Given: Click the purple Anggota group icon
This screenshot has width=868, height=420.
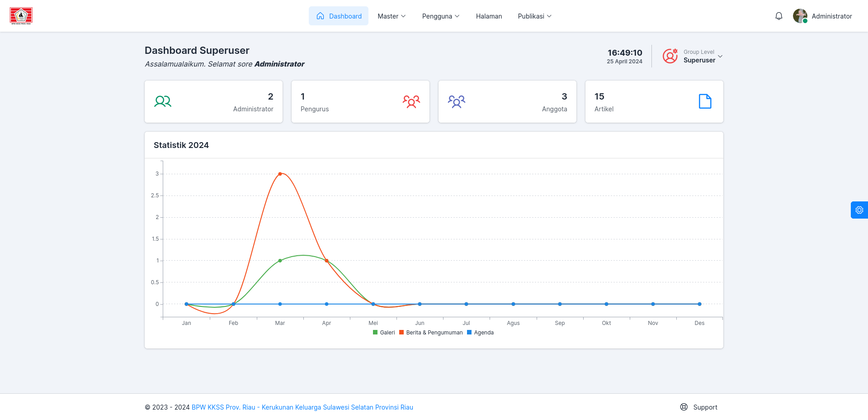Looking at the screenshot, I should 457,101.
